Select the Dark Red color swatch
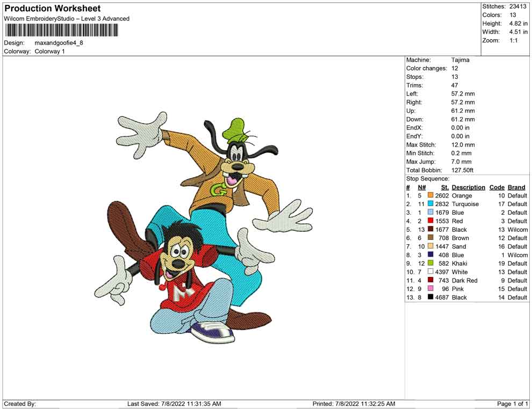This screenshot has height=409, width=532. (430, 280)
